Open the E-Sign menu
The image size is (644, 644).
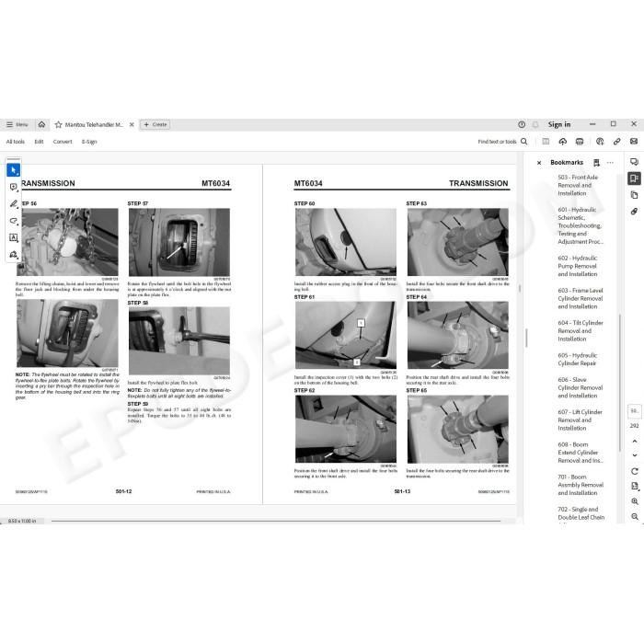(89, 142)
